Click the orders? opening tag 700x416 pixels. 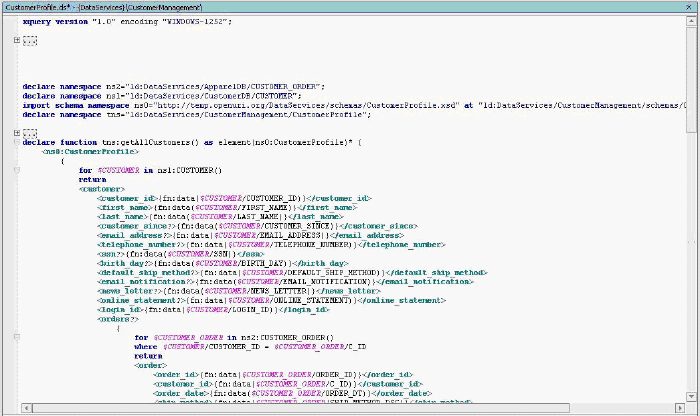pos(118,319)
